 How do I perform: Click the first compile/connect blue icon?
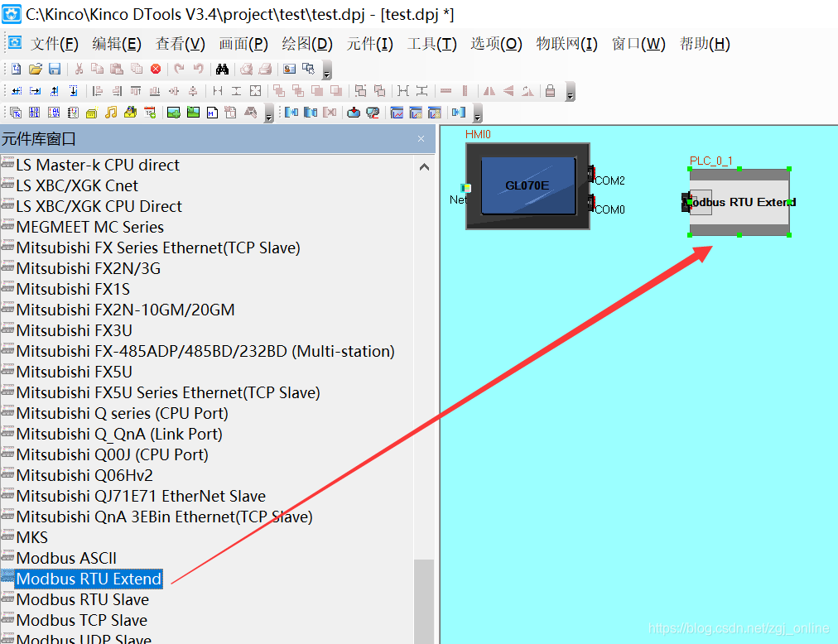pyautogui.click(x=291, y=113)
